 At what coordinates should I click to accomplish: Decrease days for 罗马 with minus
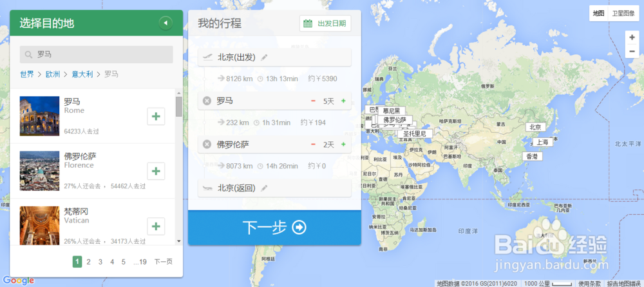pos(314,101)
